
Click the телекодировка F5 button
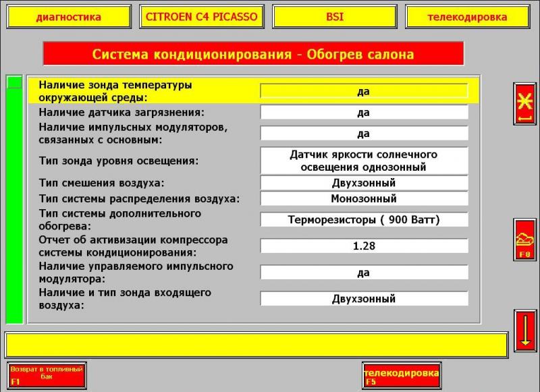coord(402,376)
